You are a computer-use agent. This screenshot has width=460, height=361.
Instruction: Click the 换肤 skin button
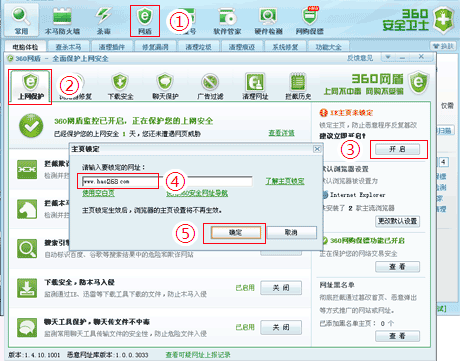click(443, 46)
